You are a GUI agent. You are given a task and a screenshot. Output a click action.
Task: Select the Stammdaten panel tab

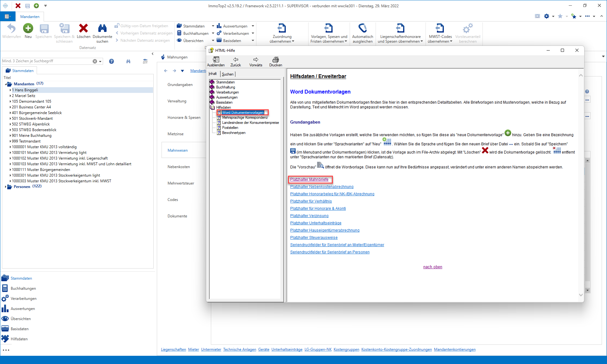[20, 70]
